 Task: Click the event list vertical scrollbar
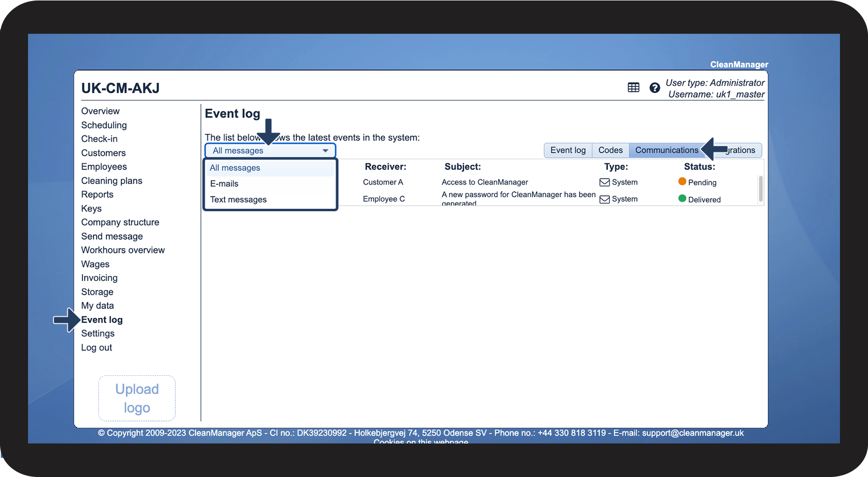pyautogui.click(x=760, y=189)
